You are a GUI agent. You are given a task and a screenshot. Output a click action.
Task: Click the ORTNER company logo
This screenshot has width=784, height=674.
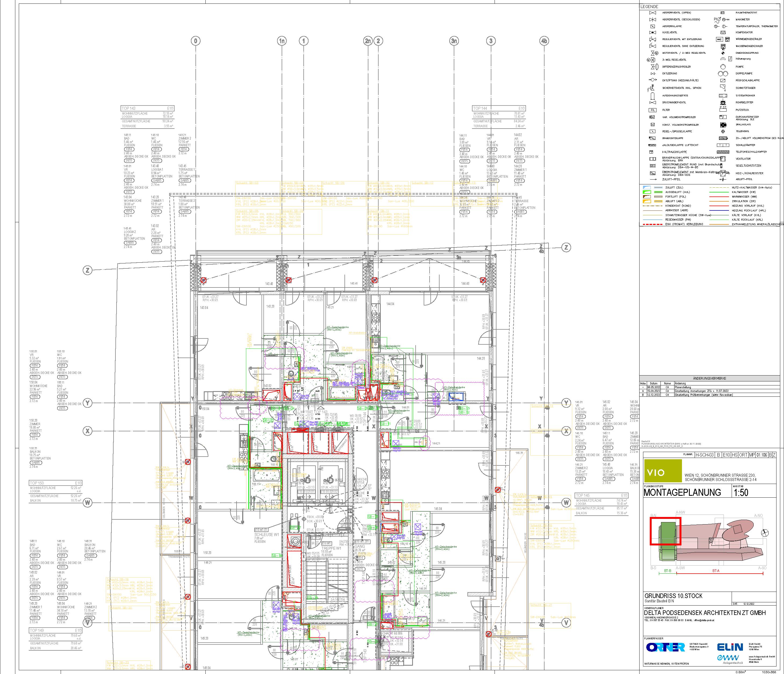(x=666, y=647)
